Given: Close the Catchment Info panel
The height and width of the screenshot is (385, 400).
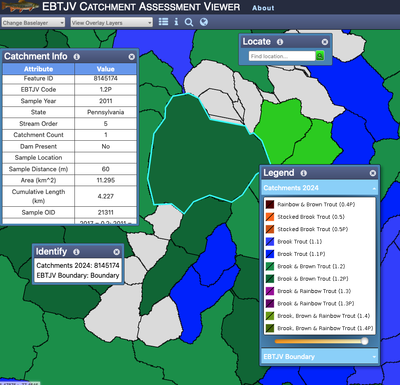Looking at the screenshot, I should tap(132, 57).
